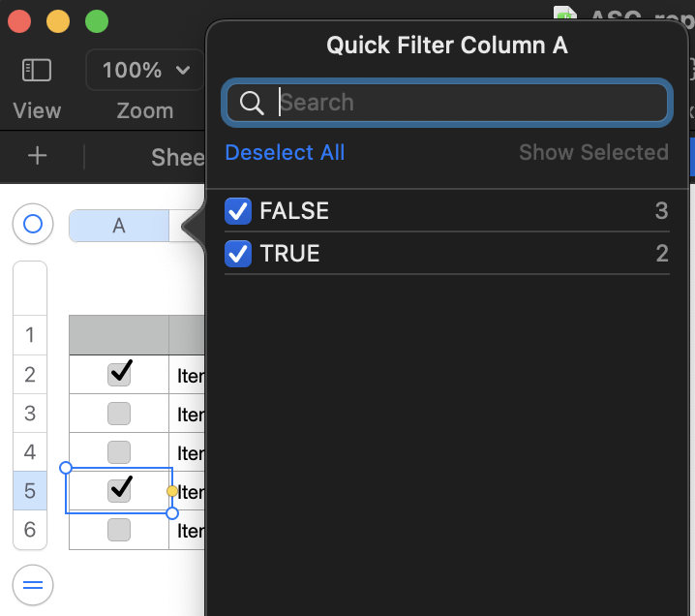Click the table select circle handle
The height and width of the screenshot is (616, 695).
32,225
